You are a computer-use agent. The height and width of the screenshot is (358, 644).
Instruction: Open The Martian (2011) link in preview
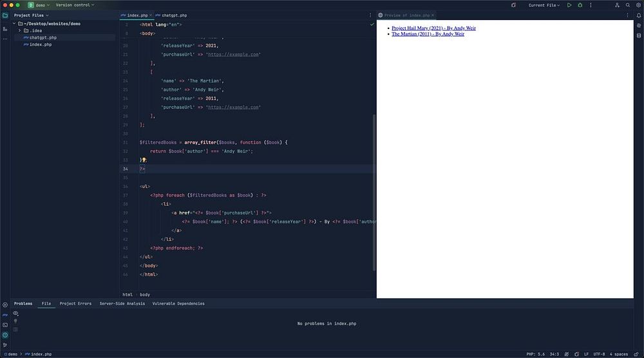point(428,33)
